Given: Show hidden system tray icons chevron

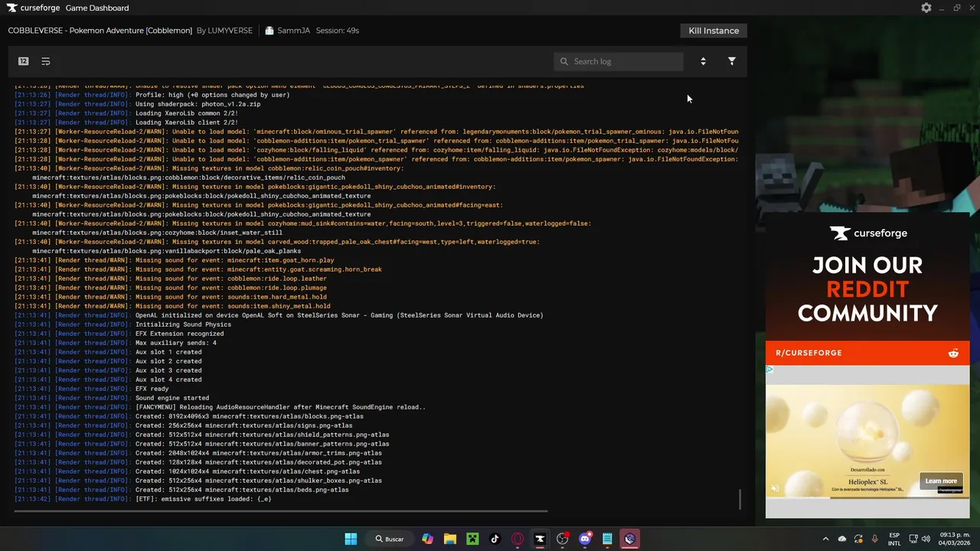Looking at the screenshot, I should coord(825,539).
